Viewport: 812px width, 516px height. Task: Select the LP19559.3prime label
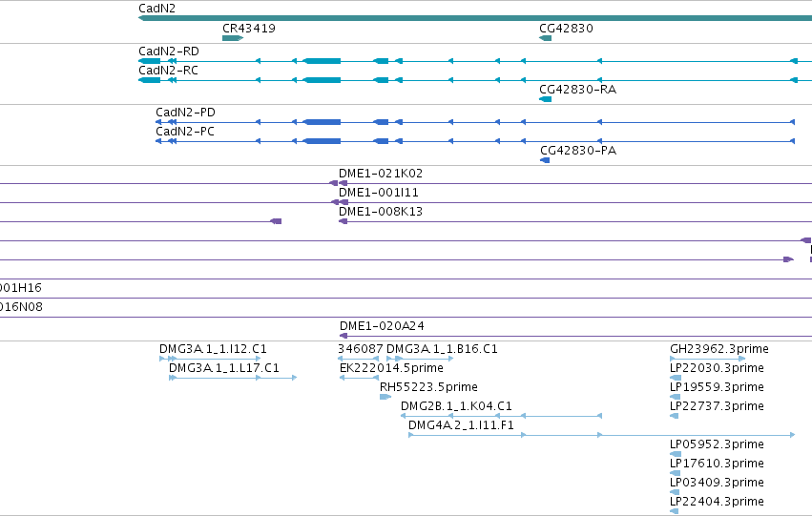(x=717, y=386)
